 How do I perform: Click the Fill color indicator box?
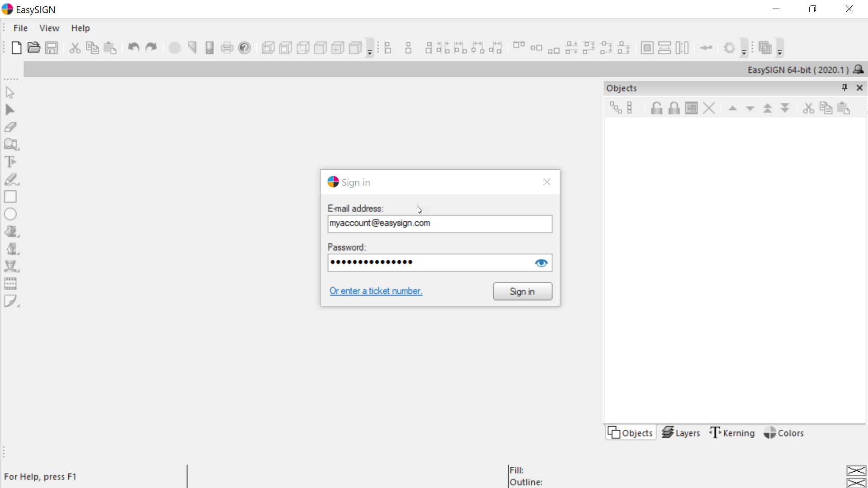coord(856,471)
